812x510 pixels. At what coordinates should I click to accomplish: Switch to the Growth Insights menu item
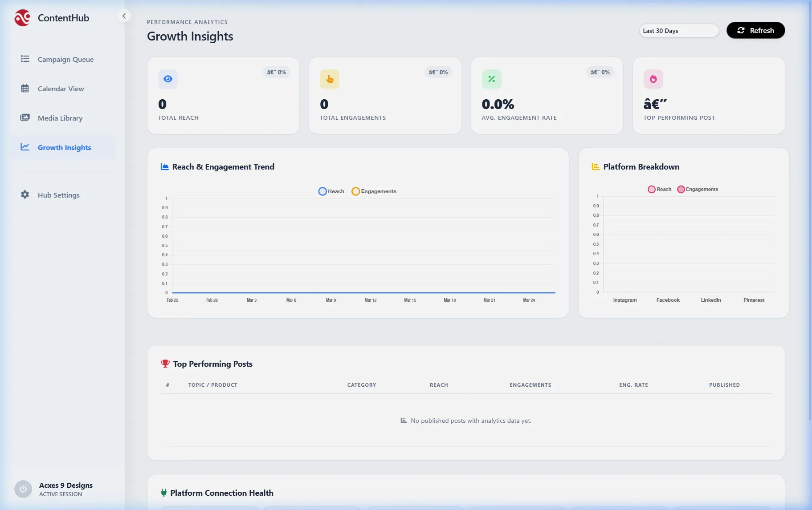64,147
